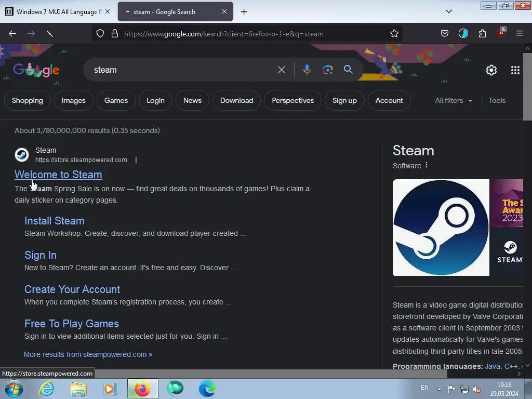Bookmark this page with the star icon
The image size is (532, 399).
tap(394, 34)
